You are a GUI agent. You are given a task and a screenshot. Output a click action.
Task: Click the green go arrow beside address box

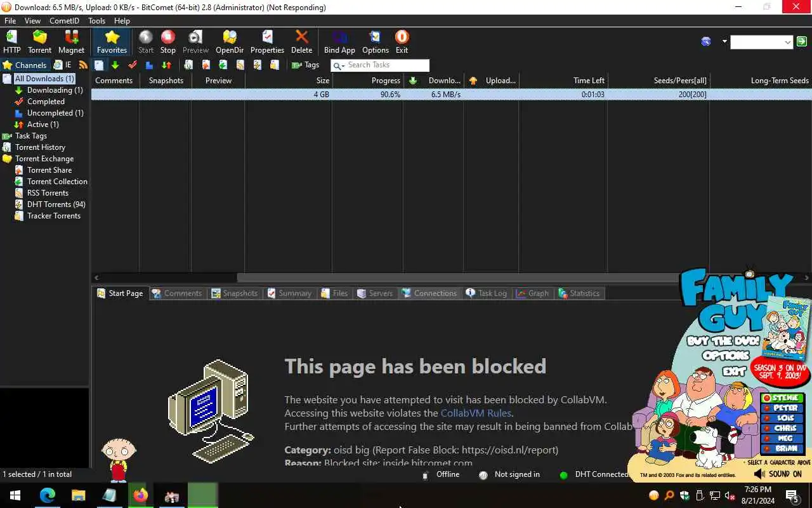(802, 41)
